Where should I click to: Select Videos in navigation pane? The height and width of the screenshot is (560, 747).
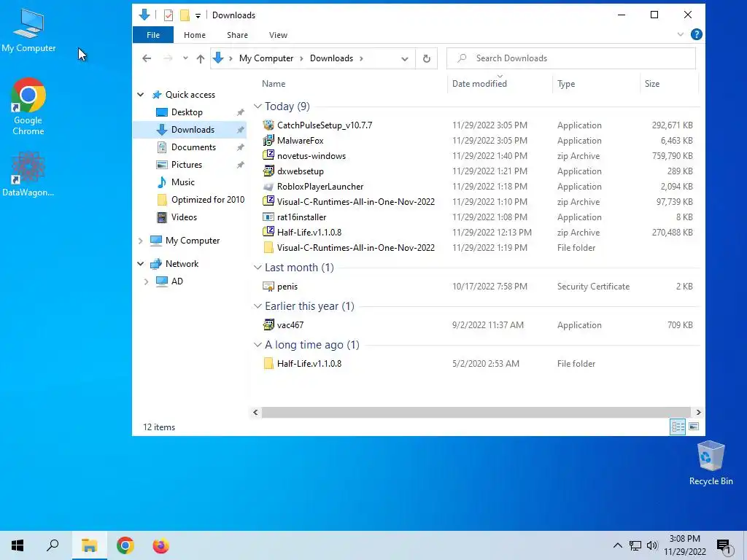pos(184,217)
